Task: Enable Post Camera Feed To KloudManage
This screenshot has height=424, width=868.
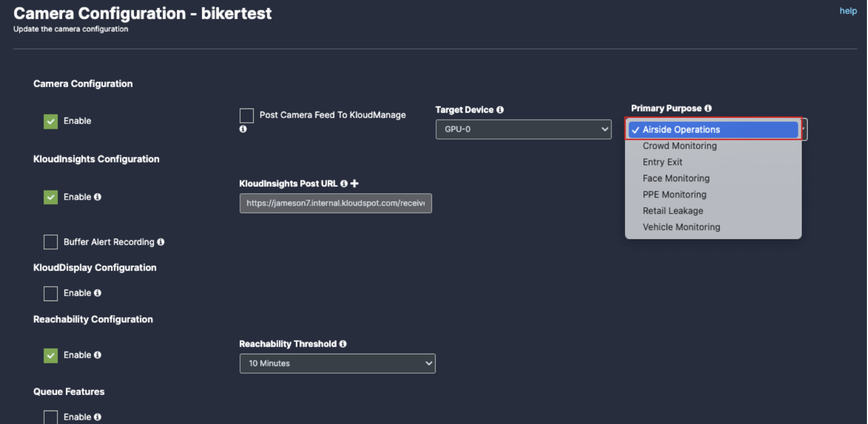Action: 247,115
